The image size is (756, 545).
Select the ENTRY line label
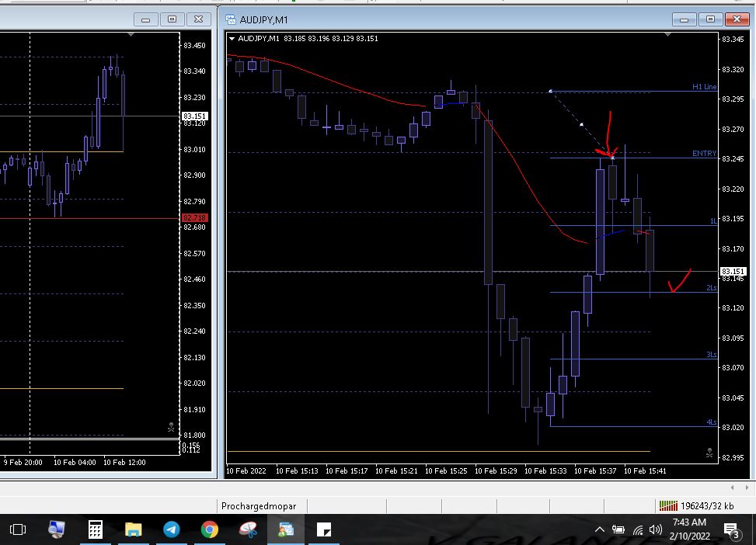coord(705,153)
